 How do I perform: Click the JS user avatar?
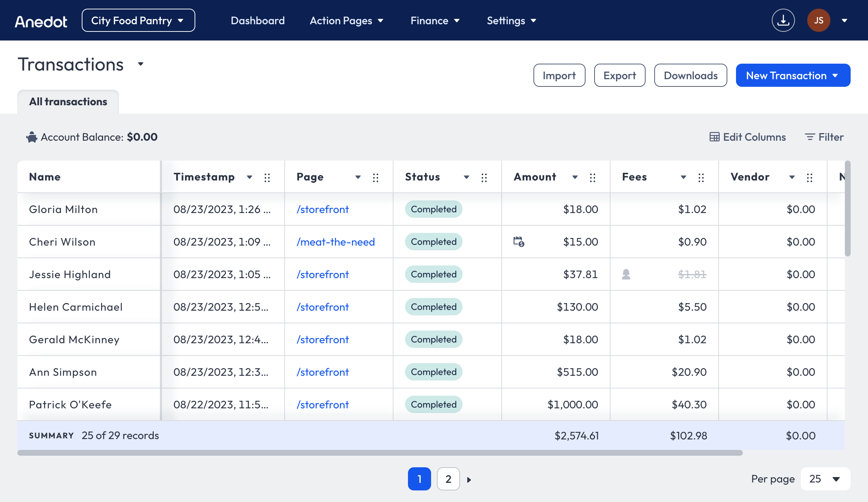coord(818,21)
